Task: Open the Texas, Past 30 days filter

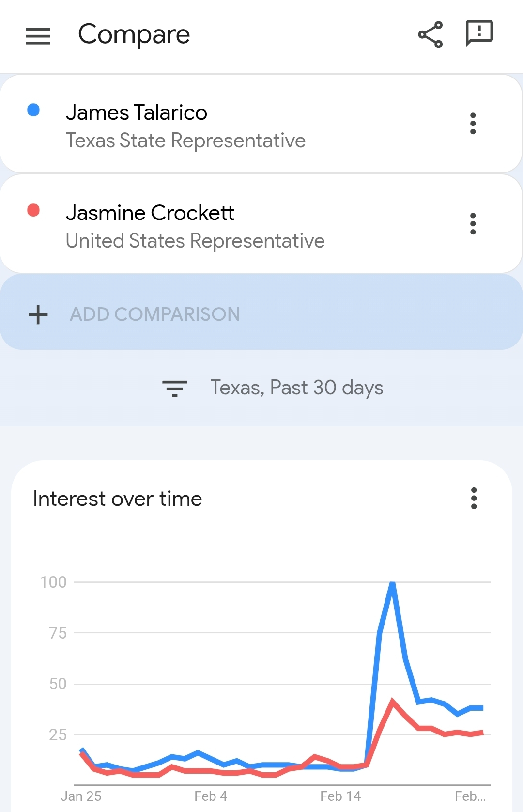Action: click(296, 388)
